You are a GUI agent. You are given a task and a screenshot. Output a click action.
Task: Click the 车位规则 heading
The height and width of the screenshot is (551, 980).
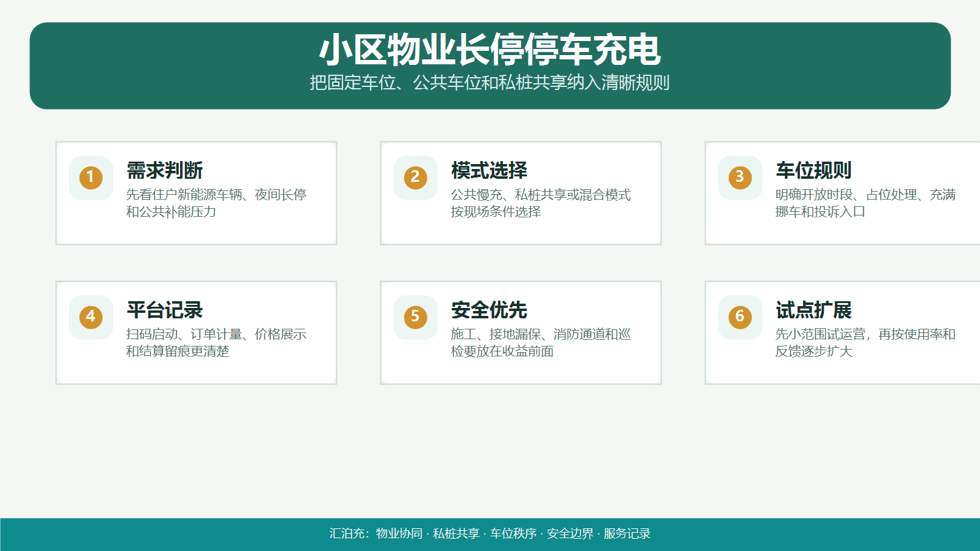click(x=813, y=170)
